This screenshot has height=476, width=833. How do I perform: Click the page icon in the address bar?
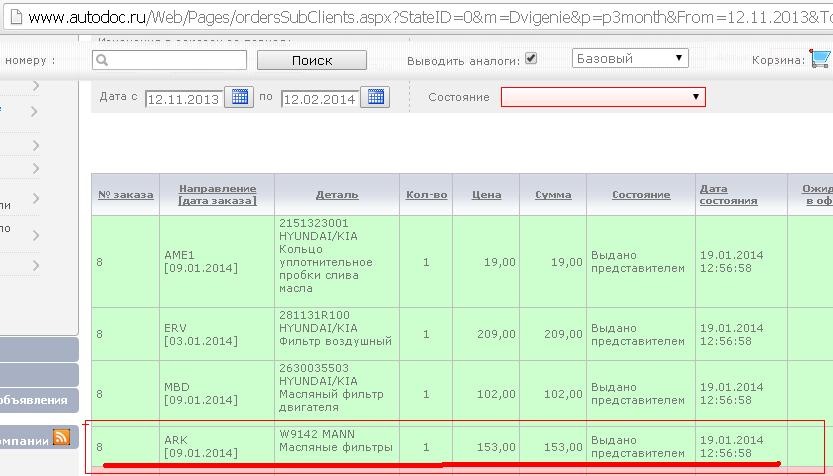pos(16,17)
